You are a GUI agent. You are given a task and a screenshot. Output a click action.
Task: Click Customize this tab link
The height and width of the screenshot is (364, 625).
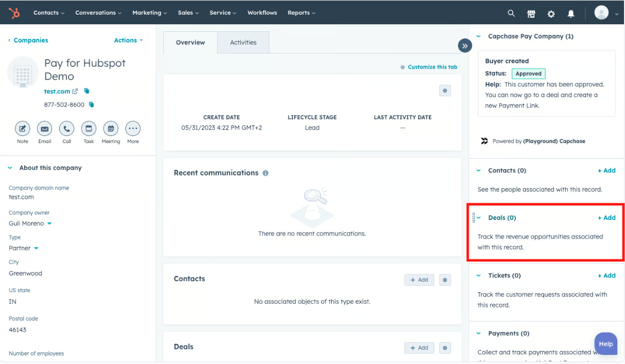(x=429, y=67)
